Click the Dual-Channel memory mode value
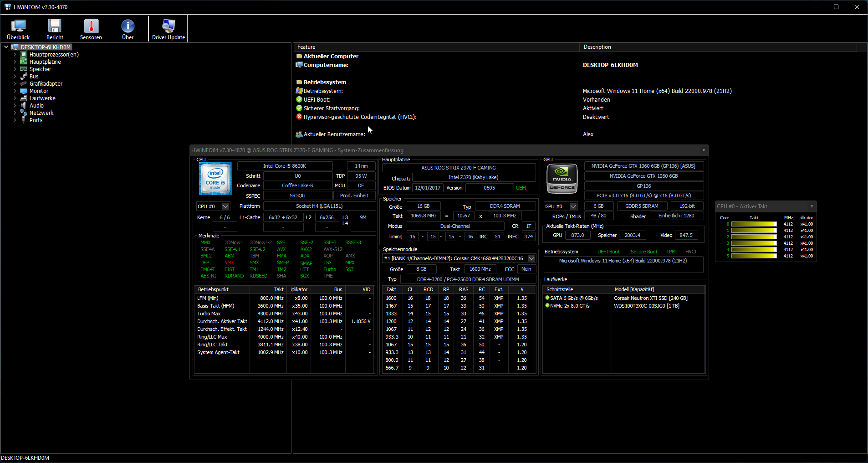 coord(455,226)
